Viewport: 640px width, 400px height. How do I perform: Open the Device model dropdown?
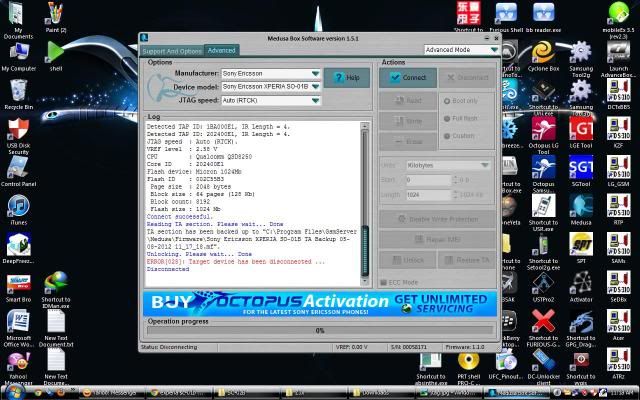pyautogui.click(x=271, y=87)
